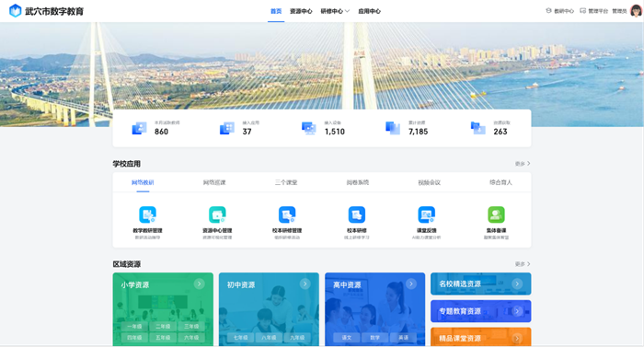Click the user avatar in header
The image size is (644, 347).
click(x=636, y=11)
